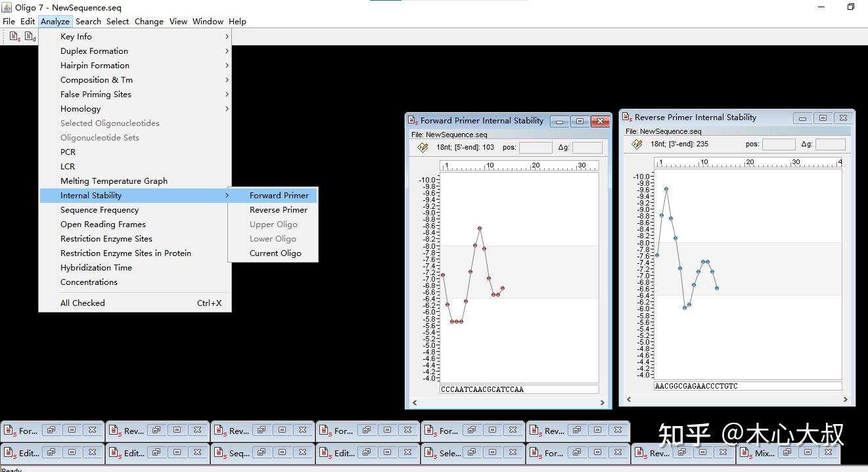Minimize the Forward Primer Internal Stability window

560,121
